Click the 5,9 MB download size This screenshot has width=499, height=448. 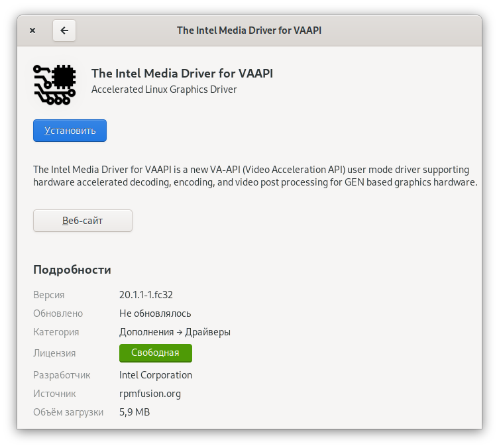tap(135, 412)
